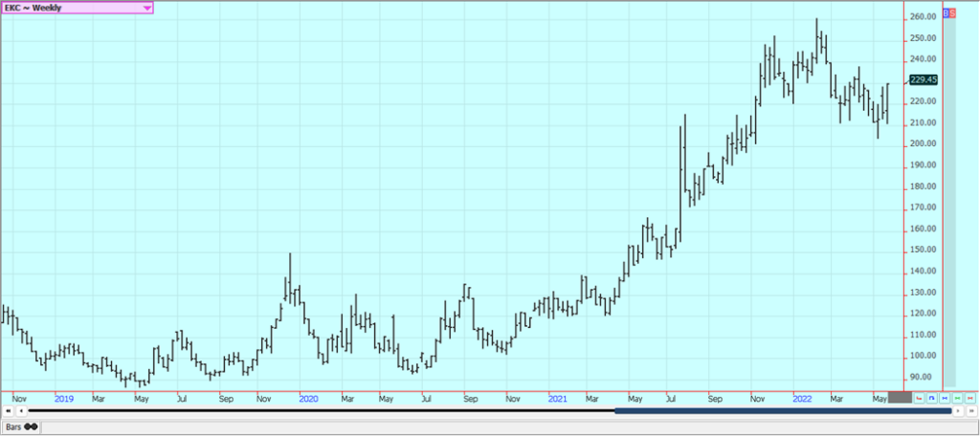The height and width of the screenshot is (436, 980).
Task: Step chart left with single-left arrow
Action: pos(21,411)
